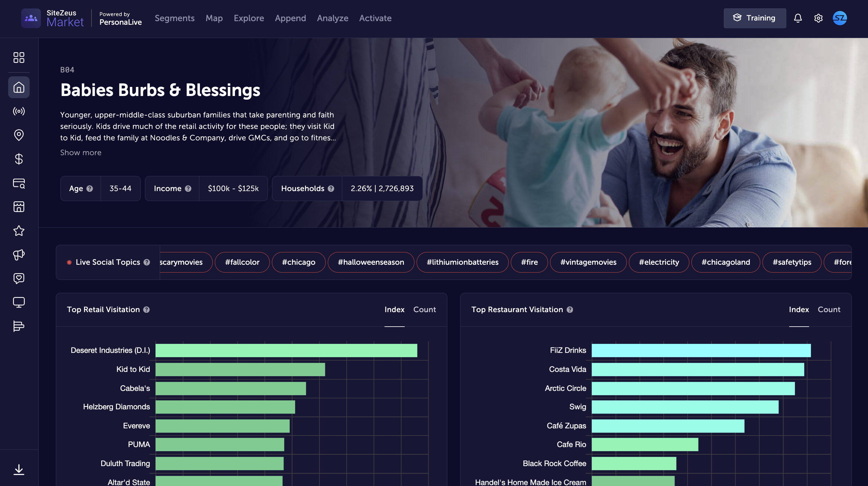Click the megaphone icon in the sidebar

coord(19,254)
